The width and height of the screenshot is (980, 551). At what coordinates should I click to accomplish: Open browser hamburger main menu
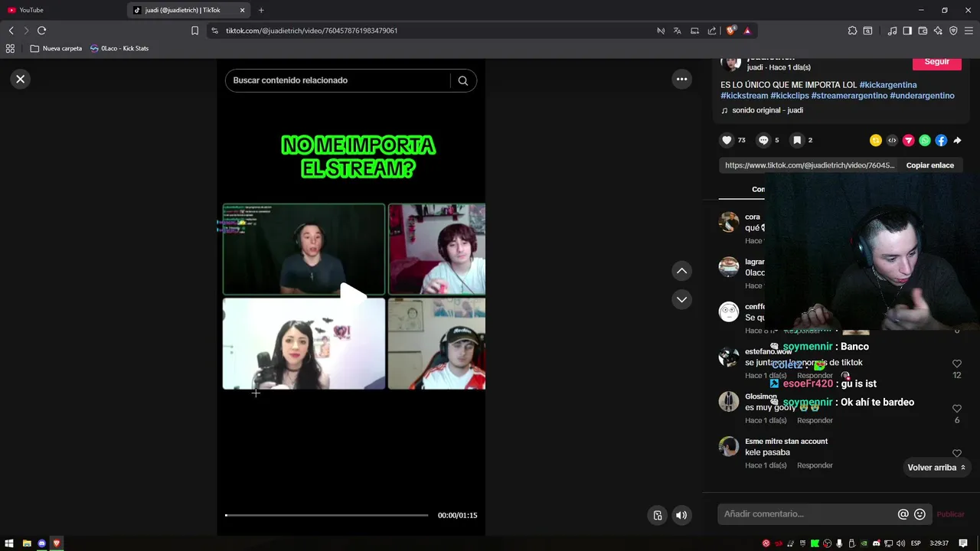[x=969, y=31]
